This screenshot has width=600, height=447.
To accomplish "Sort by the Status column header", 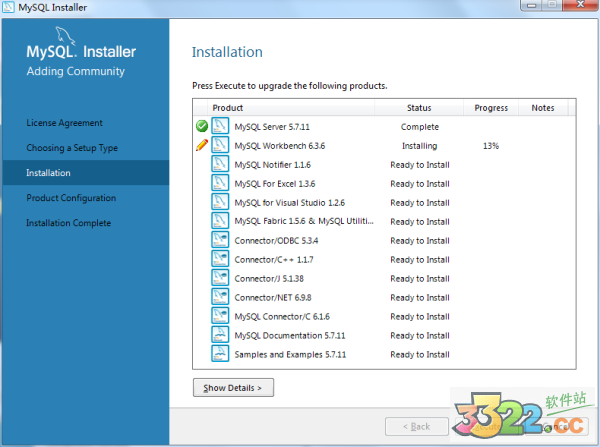I will 419,108.
